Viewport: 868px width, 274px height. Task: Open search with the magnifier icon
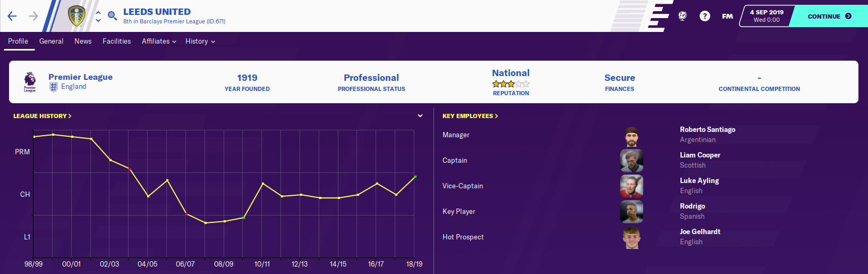[x=112, y=16]
